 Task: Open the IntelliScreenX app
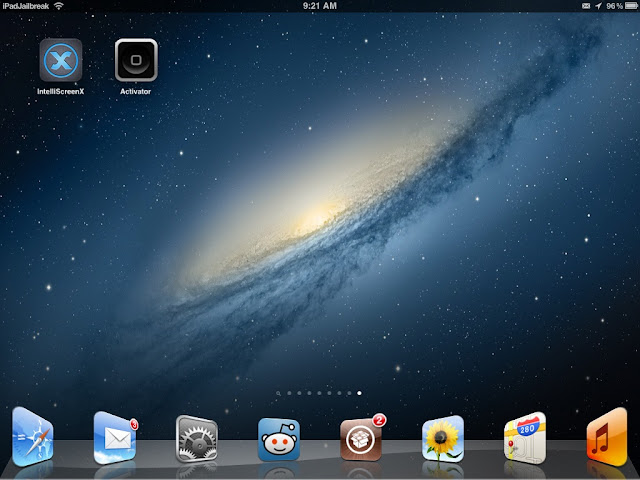click(61, 60)
